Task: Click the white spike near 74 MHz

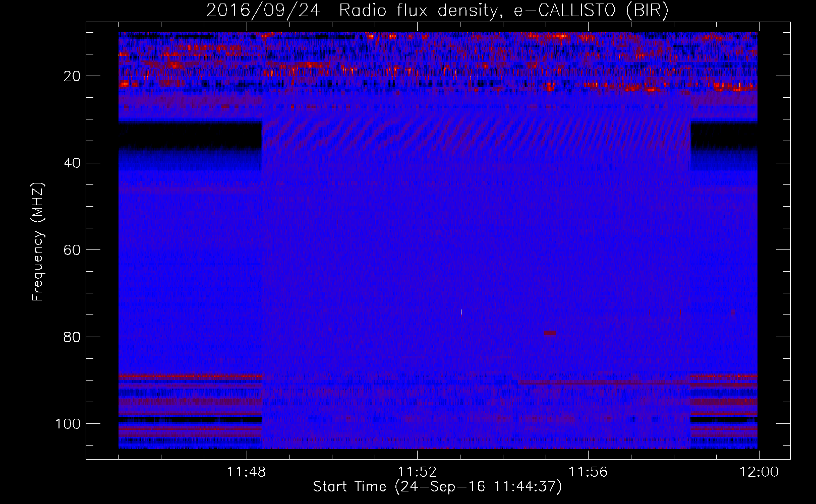Action: pyautogui.click(x=461, y=312)
